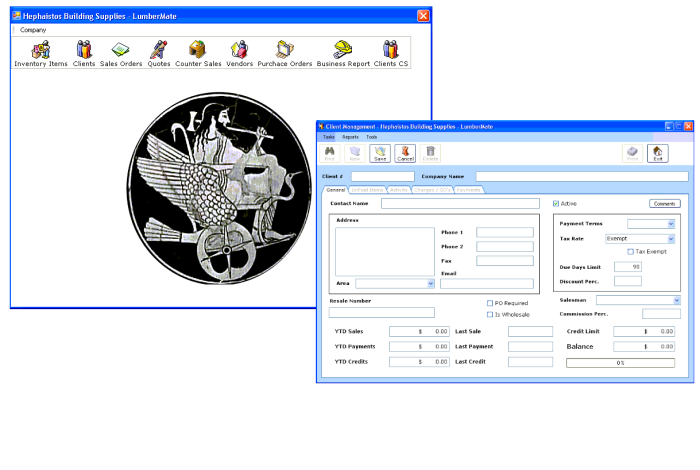Click the Client Management title bar icon
This screenshot has height=470, width=700.
click(321, 126)
